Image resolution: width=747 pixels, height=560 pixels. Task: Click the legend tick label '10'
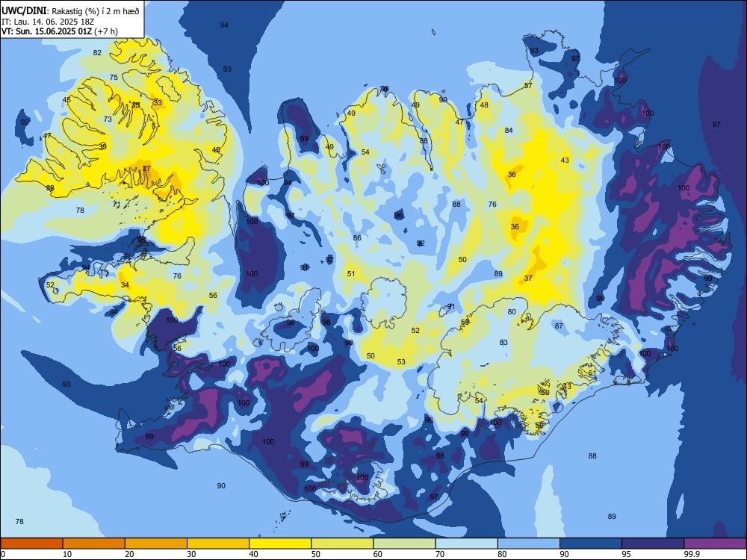(67, 554)
